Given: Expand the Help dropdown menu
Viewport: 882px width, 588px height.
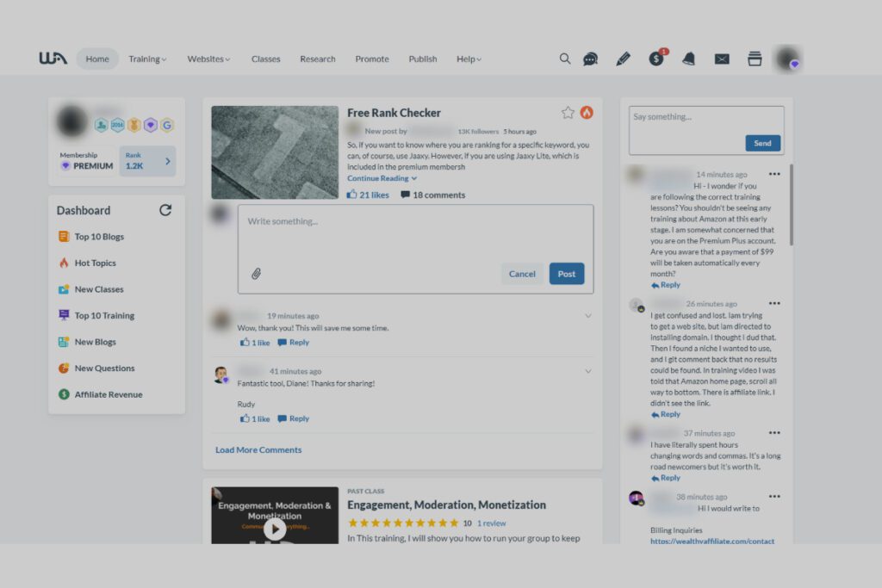Looking at the screenshot, I should point(469,59).
